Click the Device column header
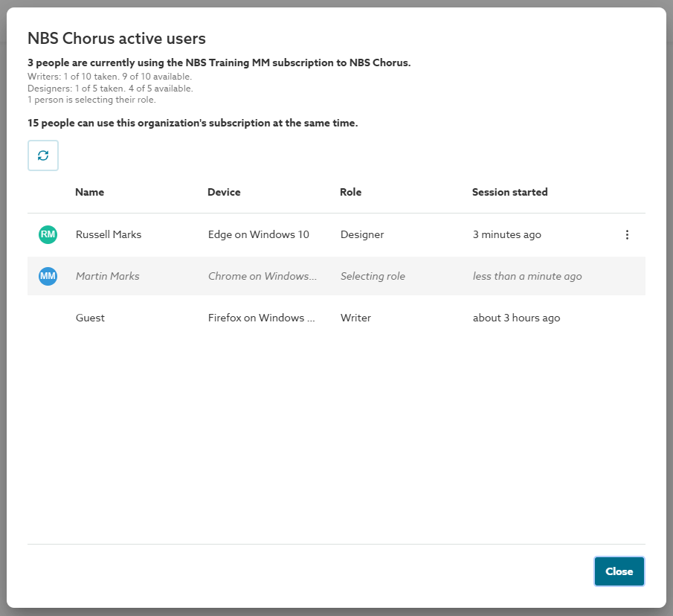The image size is (673, 616). [x=224, y=192]
